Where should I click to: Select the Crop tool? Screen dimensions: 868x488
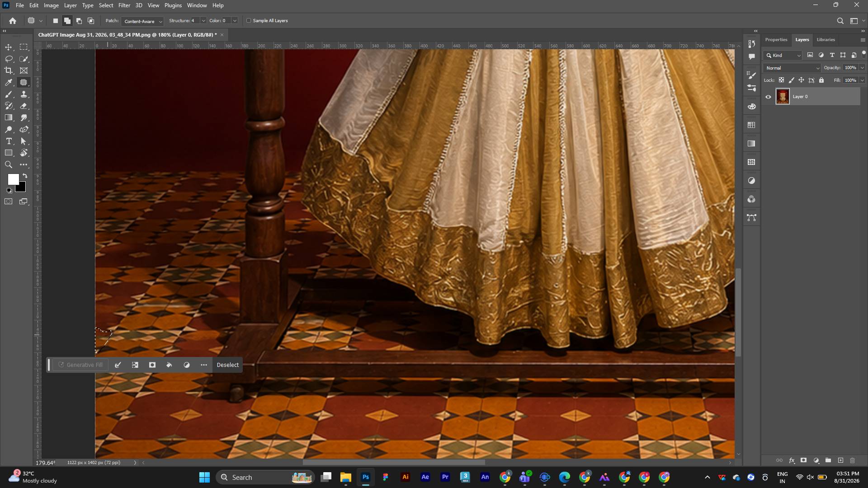pos(9,70)
